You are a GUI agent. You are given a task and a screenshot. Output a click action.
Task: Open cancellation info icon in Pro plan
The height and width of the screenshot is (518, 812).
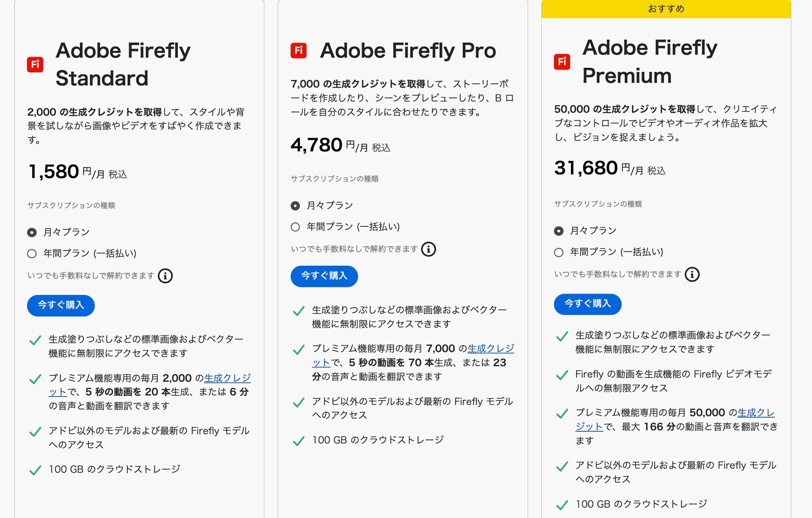(428, 249)
